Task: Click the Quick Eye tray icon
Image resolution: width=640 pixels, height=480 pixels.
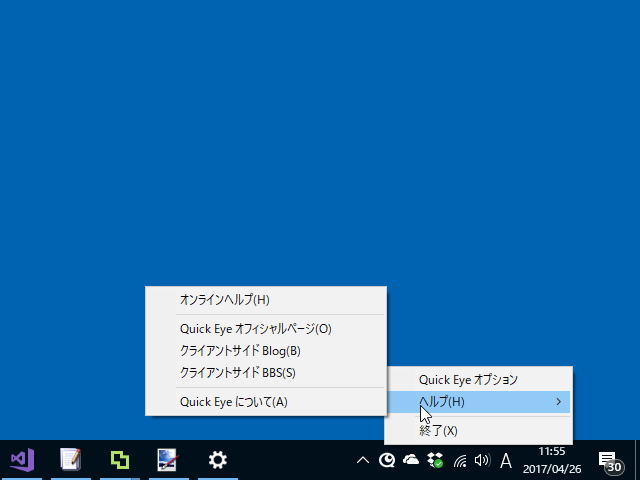Action: [387, 460]
